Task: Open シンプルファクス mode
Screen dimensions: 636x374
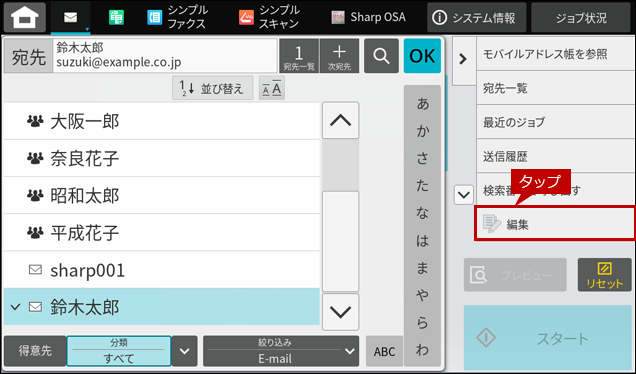Action: click(x=178, y=17)
